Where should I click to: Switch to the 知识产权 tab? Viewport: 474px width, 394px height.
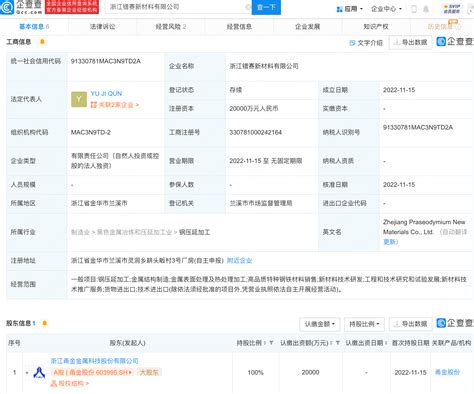click(376, 27)
